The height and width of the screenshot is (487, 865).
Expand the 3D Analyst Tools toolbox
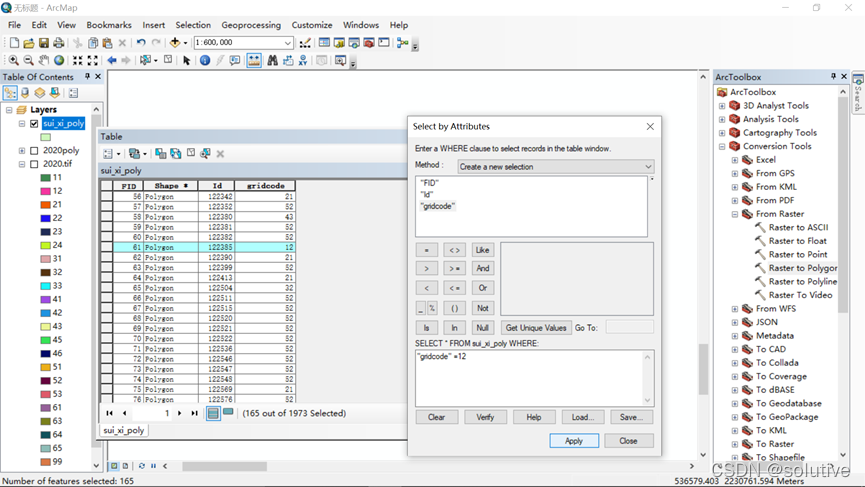tap(722, 106)
